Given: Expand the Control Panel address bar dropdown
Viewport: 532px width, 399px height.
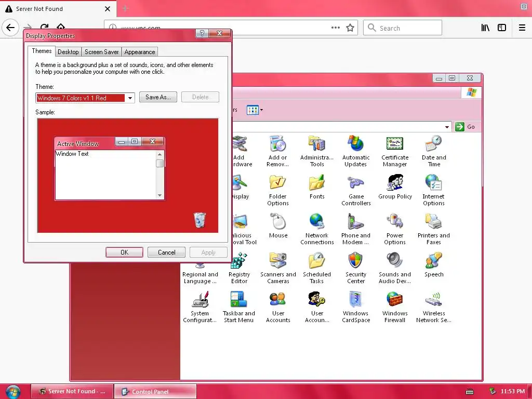Looking at the screenshot, I should point(447,127).
